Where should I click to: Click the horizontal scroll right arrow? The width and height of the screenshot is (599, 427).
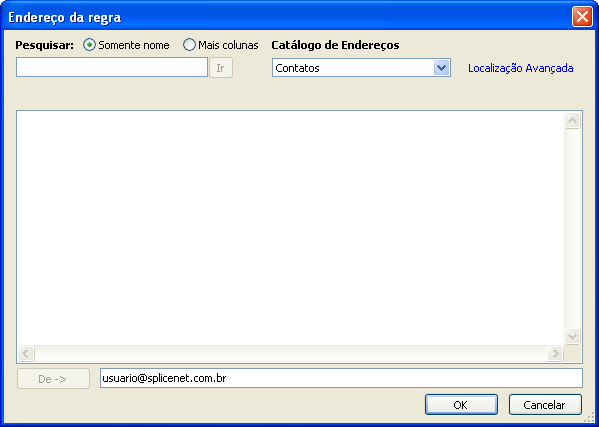[555, 354]
